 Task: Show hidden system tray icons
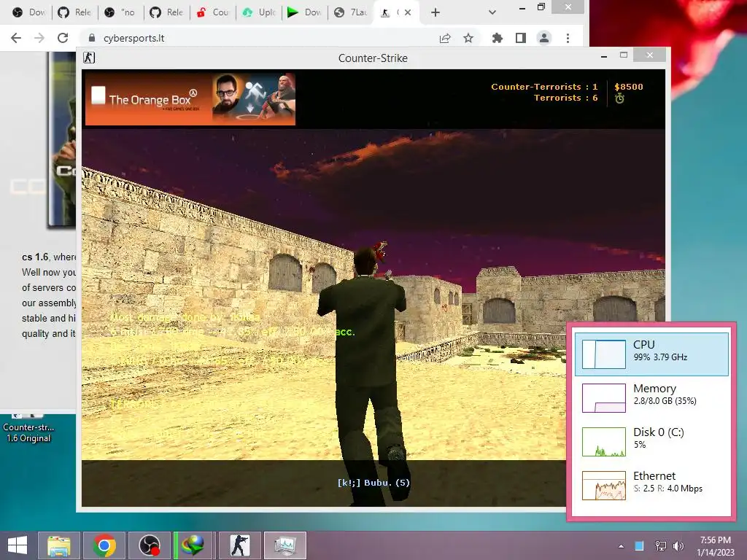pos(621,546)
